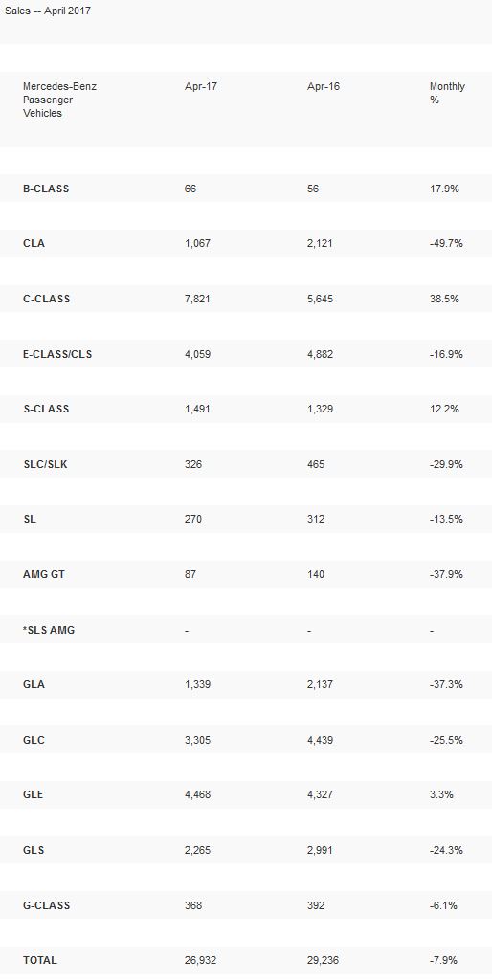
Task: Select TOTAL Apr-17 value 26,932
Action: pyautogui.click(x=200, y=961)
